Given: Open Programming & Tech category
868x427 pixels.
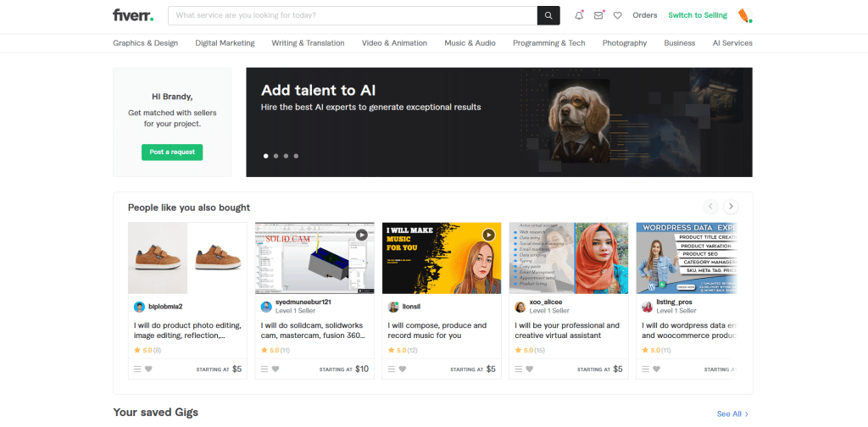Looking at the screenshot, I should [548, 43].
